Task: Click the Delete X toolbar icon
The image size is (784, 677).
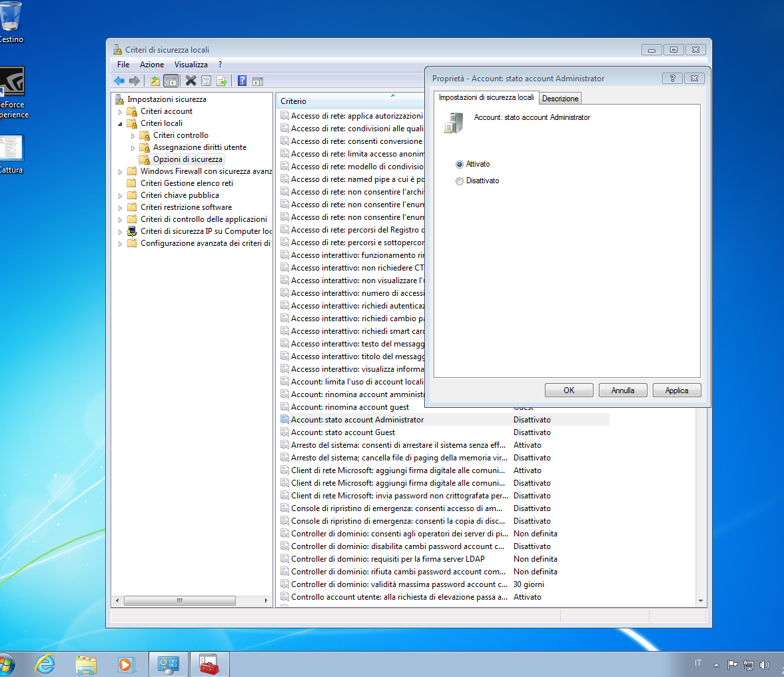Action: pyautogui.click(x=191, y=81)
